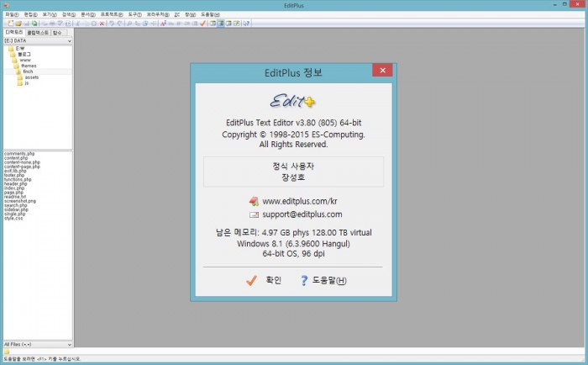
Task: Open the 파일(F) menu
Action: 12,14
